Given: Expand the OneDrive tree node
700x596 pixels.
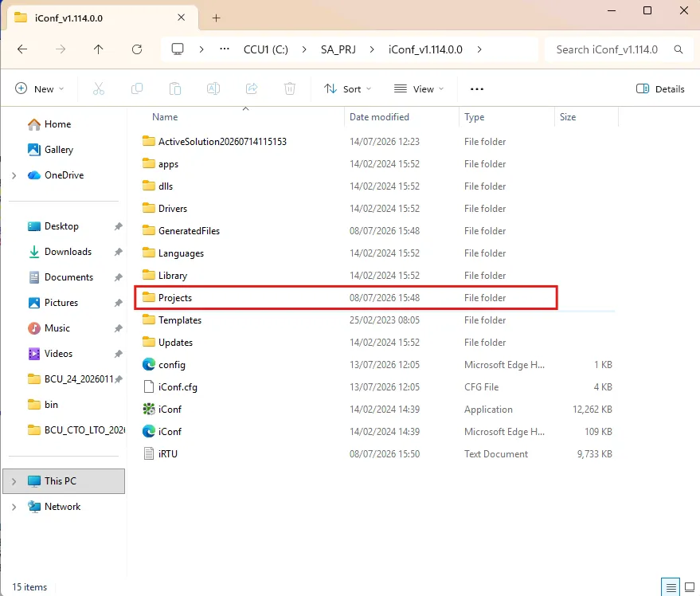Looking at the screenshot, I should pyautogui.click(x=14, y=175).
